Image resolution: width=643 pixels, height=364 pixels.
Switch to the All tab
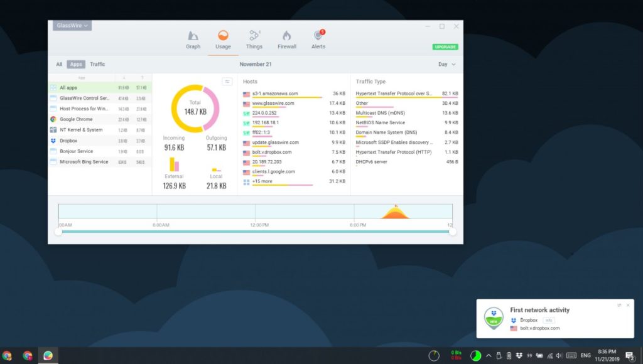58,64
